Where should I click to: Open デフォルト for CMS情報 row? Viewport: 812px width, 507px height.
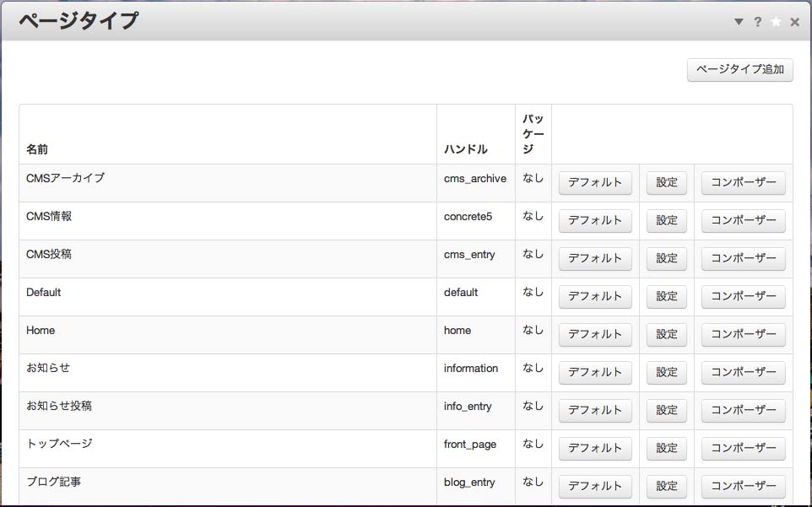tap(595, 220)
